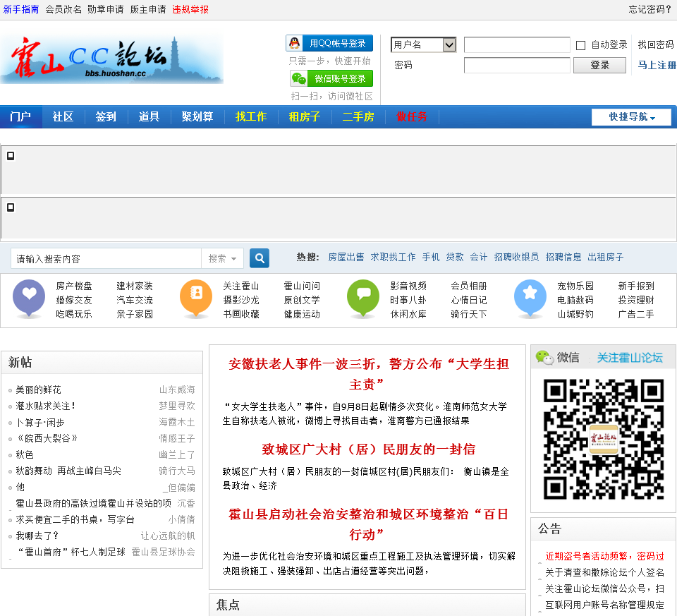Open the 违规举报 top link
Screen dimensions: 677x616
[x=190, y=9]
